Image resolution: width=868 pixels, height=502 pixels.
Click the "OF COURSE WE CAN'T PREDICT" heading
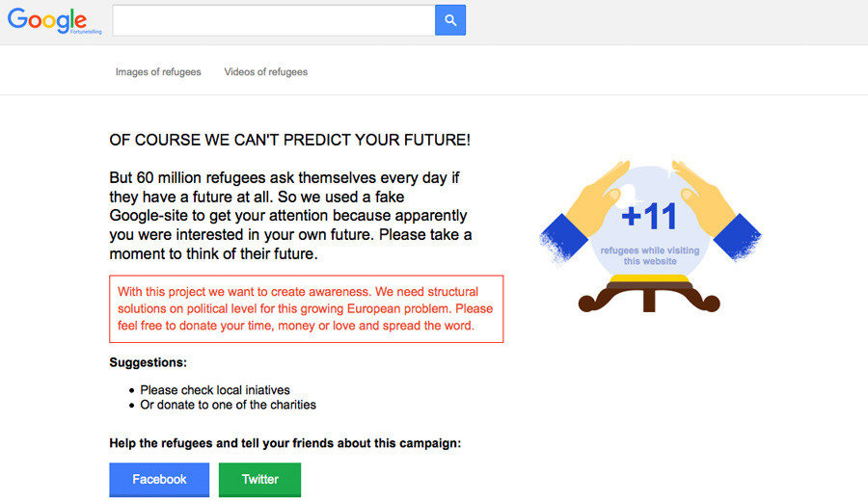[x=289, y=140]
